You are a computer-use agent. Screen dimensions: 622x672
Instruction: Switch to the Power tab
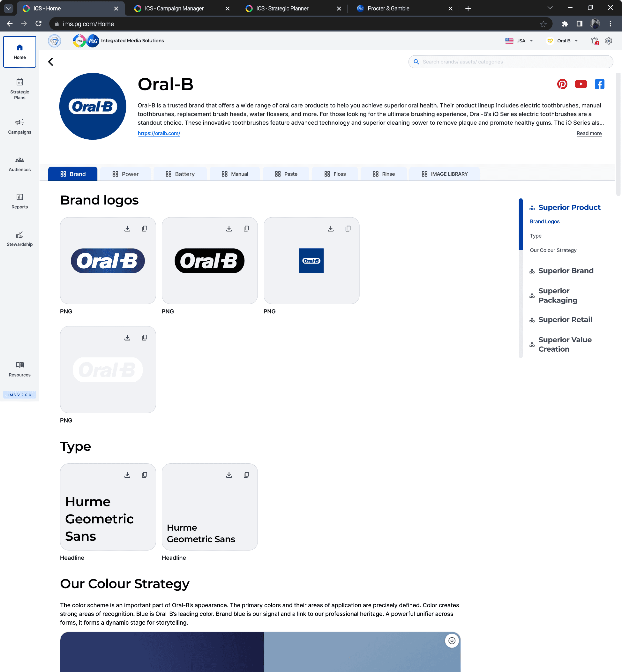point(125,174)
